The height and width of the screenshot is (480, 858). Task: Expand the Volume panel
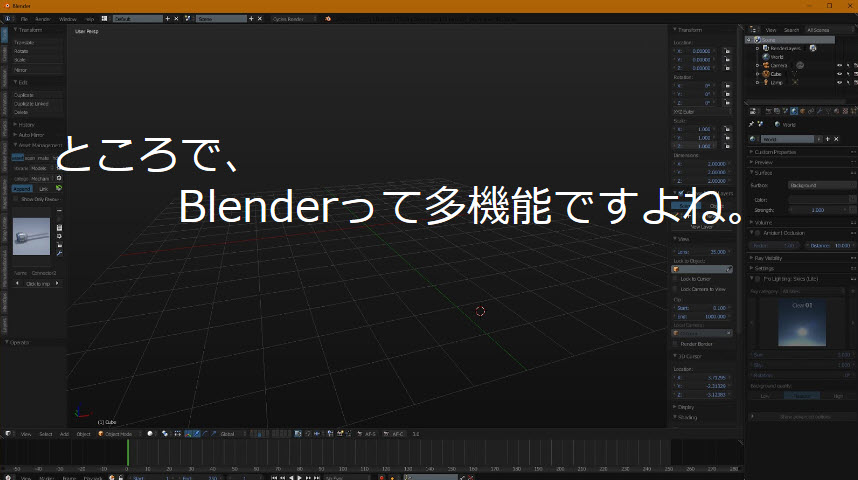point(761,223)
